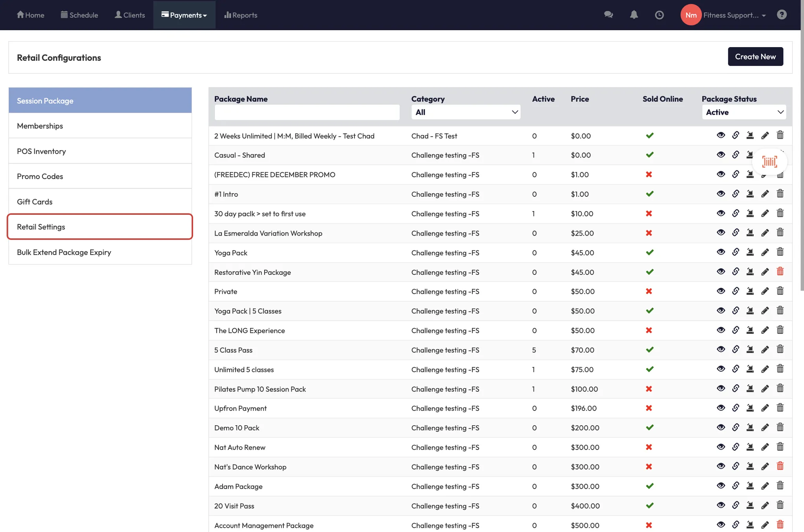804x532 pixels.
Task: Expand the Fitness Support account menu
Action: (x=734, y=15)
